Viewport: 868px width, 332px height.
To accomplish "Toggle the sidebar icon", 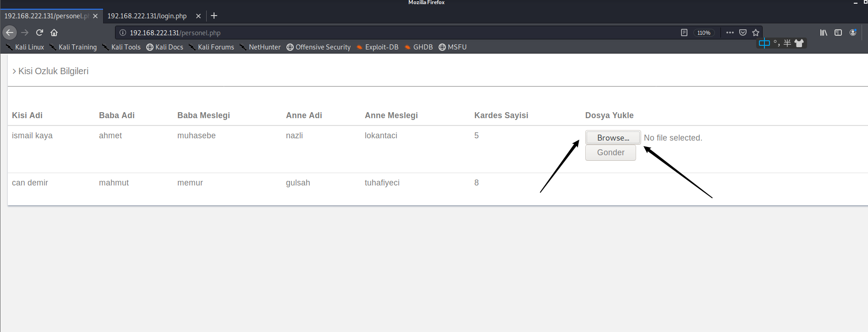I will (x=838, y=33).
